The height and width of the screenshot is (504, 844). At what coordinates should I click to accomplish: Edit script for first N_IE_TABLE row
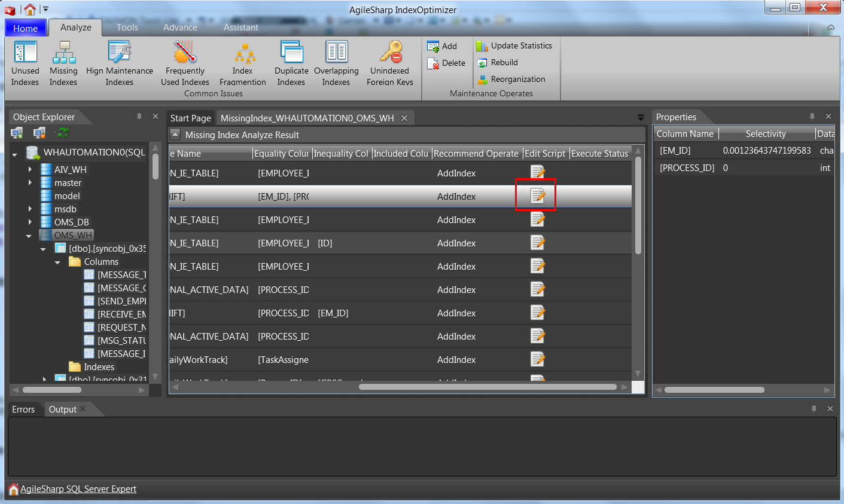click(x=538, y=172)
